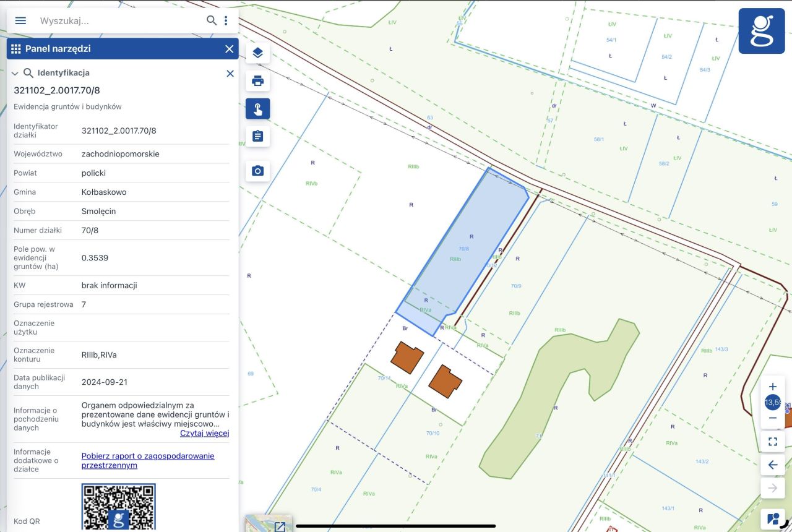
Task: Click the print map icon
Action: coord(258,80)
